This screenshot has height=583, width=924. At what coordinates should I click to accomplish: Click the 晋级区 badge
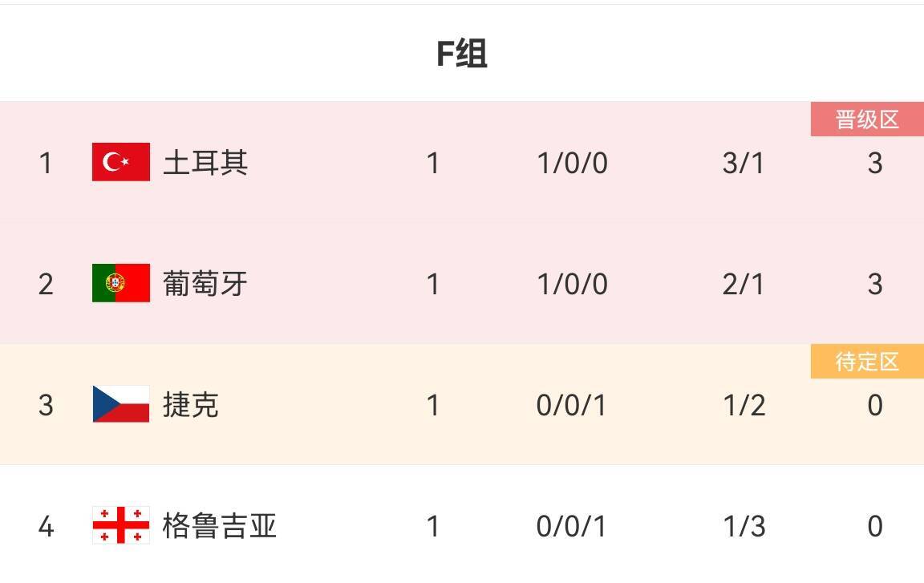(867, 119)
